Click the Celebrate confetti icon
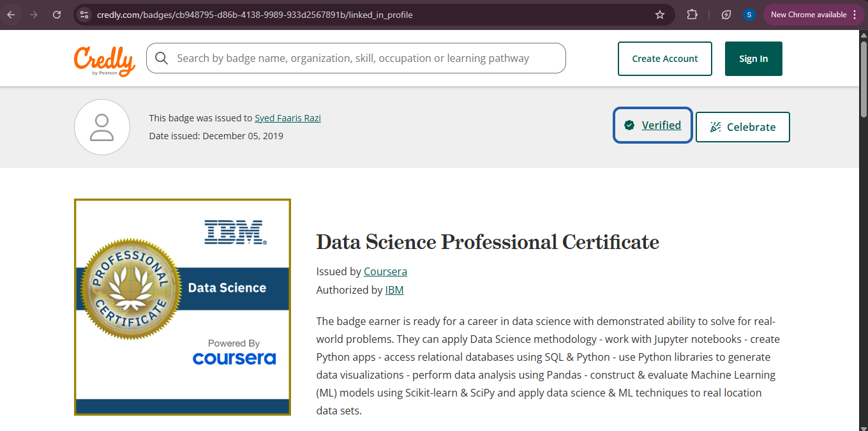 click(x=716, y=127)
